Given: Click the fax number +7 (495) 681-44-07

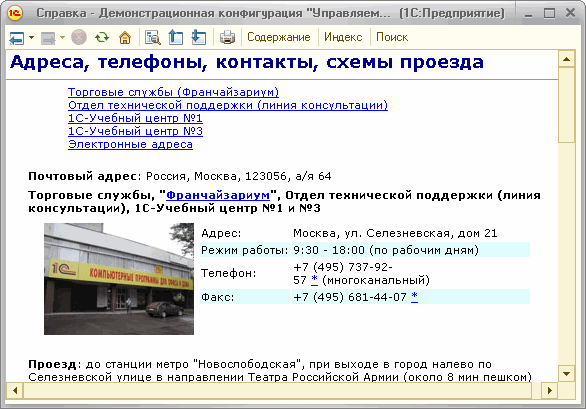Looking at the screenshot, I should (x=350, y=297).
